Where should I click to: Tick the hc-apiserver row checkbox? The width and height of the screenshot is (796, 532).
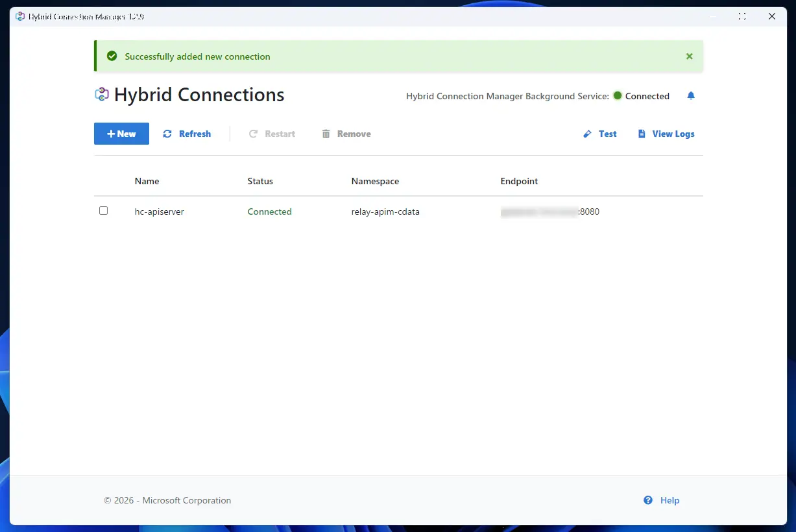point(103,211)
